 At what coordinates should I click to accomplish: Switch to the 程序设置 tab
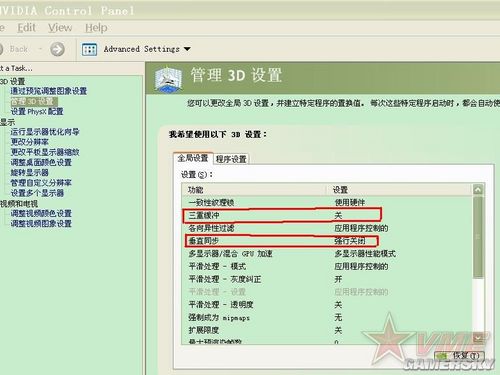(x=231, y=159)
